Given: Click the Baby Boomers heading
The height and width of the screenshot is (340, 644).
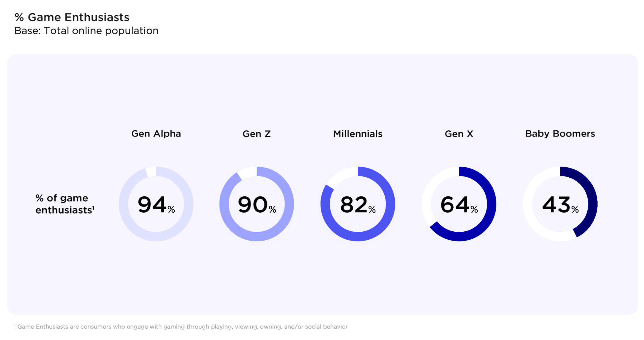Looking at the screenshot, I should (560, 134).
